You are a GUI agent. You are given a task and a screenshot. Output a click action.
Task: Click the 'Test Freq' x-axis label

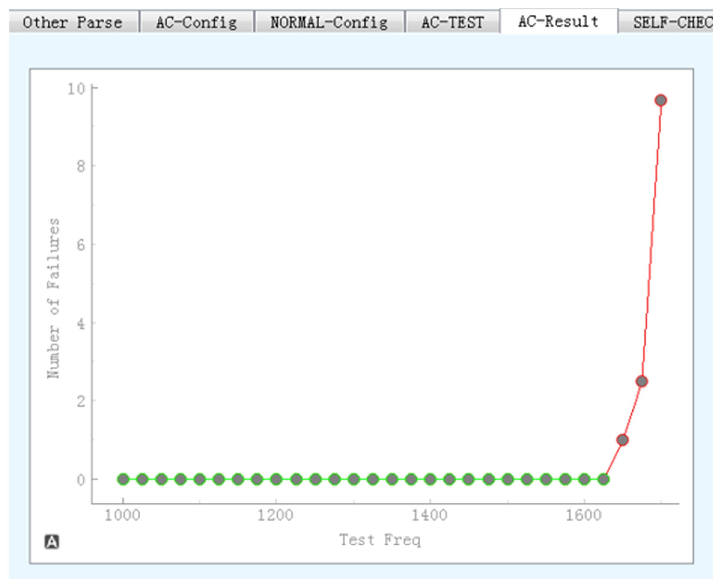380,540
